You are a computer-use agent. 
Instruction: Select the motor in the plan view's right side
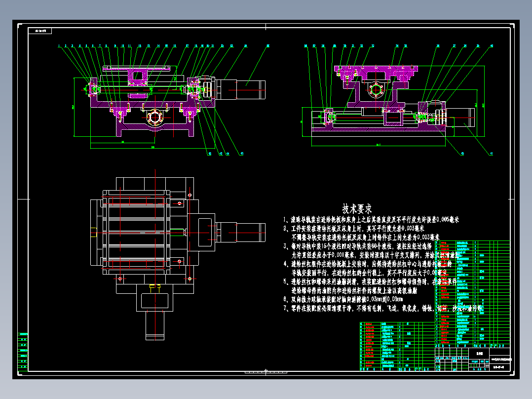pyautogui.click(x=240, y=232)
